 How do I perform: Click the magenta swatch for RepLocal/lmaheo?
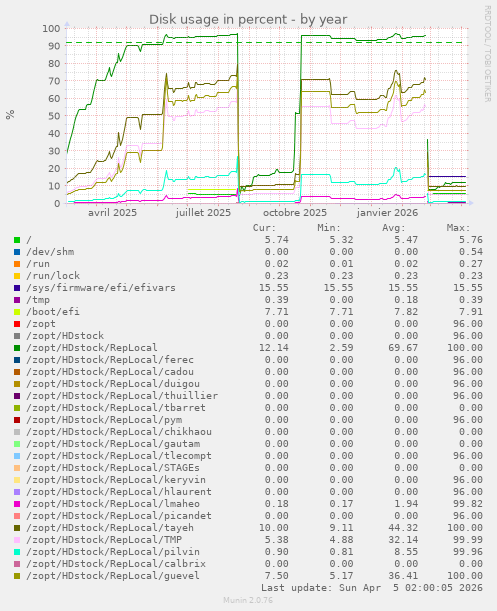[x=17, y=504]
